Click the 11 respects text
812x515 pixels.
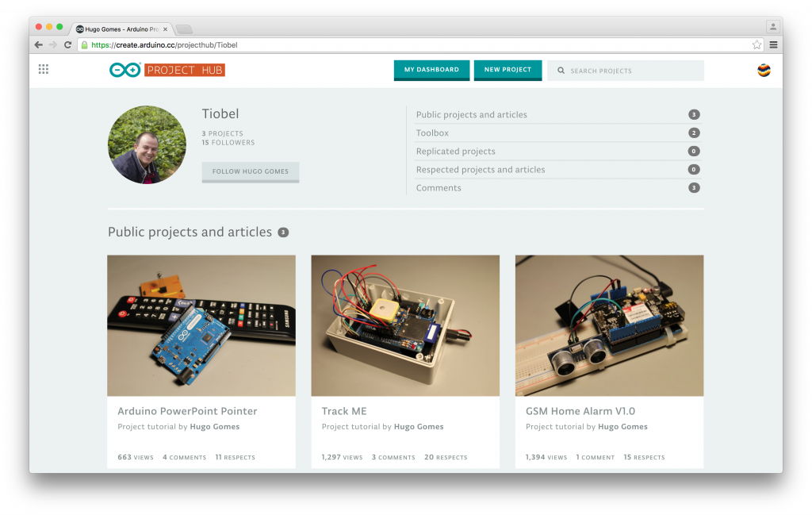235,458
